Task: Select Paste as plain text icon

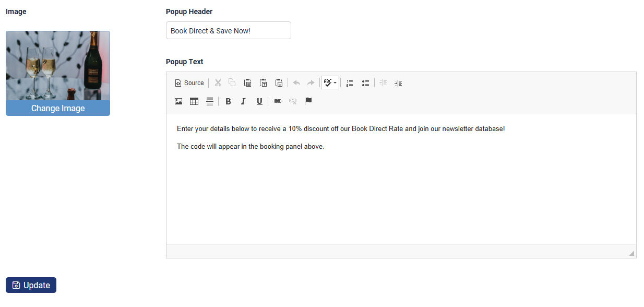Action: pyautogui.click(x=264, y=83)
